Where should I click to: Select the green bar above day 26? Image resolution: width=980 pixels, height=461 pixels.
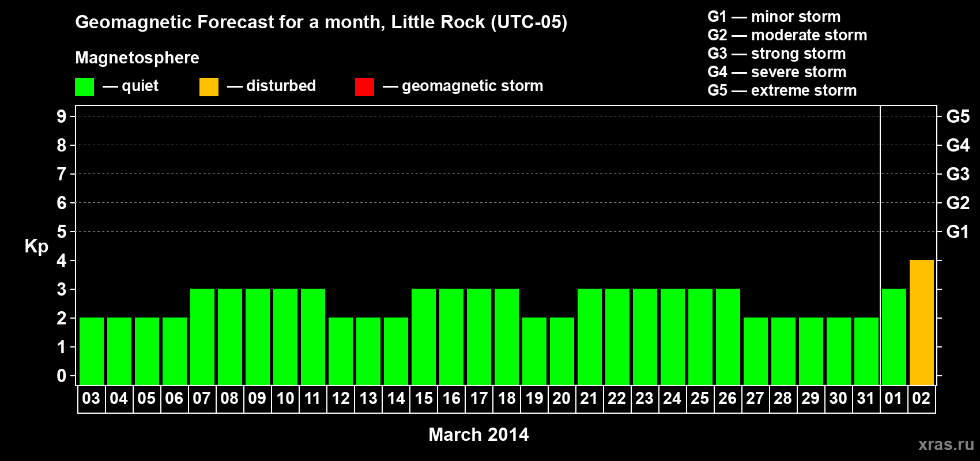(728, 337)
